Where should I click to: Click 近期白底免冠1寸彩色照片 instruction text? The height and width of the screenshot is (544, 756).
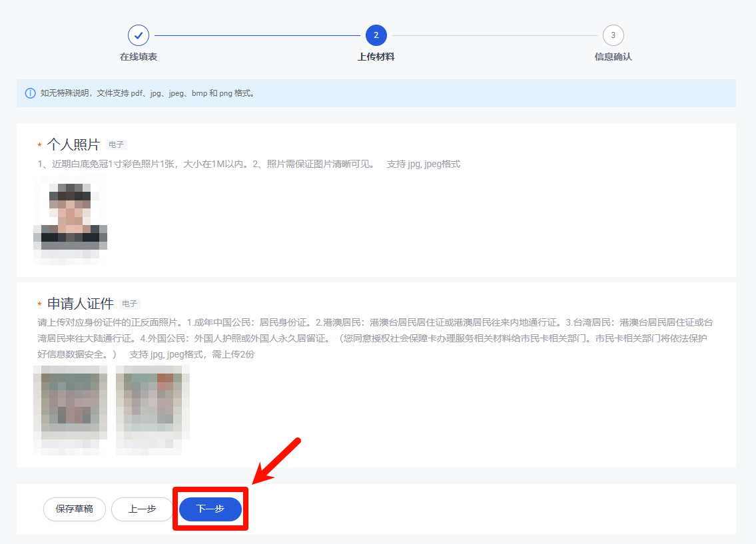coord(249,164)
